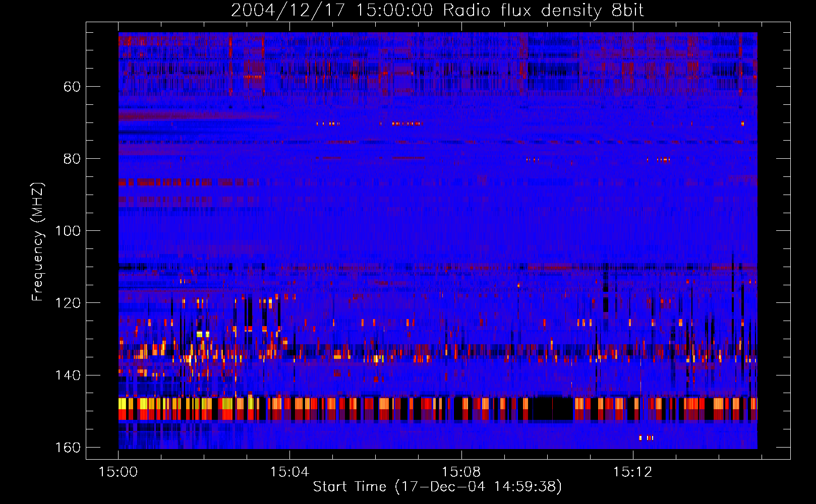The image size is (816, 504).
Task: Select the 60 frequency tick label
Action: [72, 87]
